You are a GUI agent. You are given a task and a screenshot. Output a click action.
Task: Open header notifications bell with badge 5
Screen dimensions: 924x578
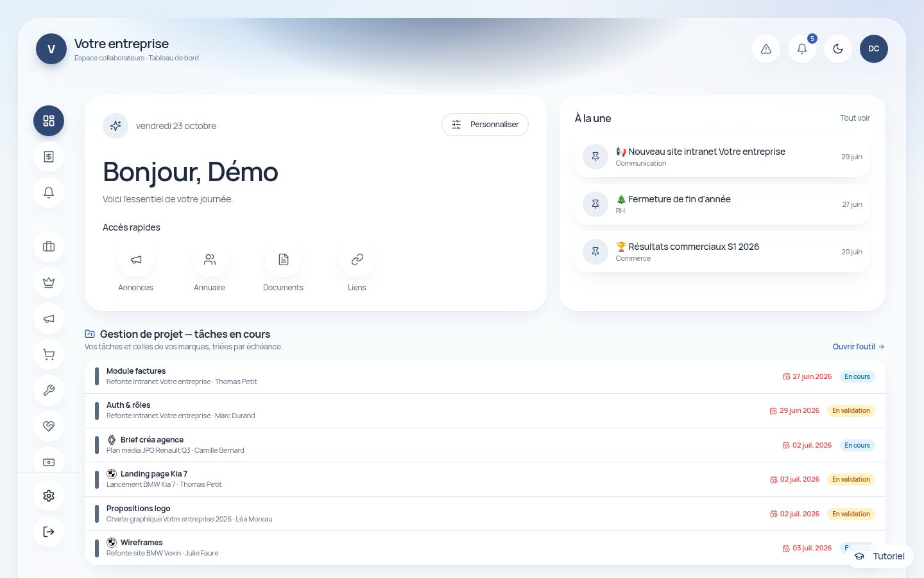(802, 49)
